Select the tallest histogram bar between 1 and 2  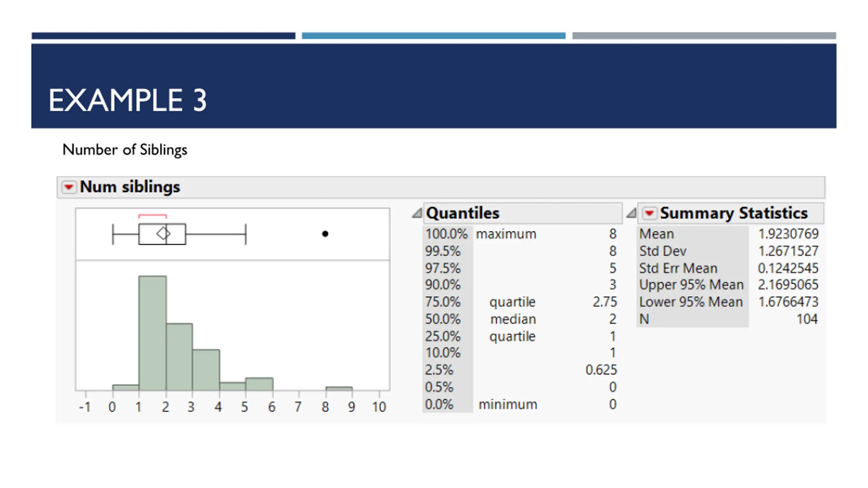point(153,333)
